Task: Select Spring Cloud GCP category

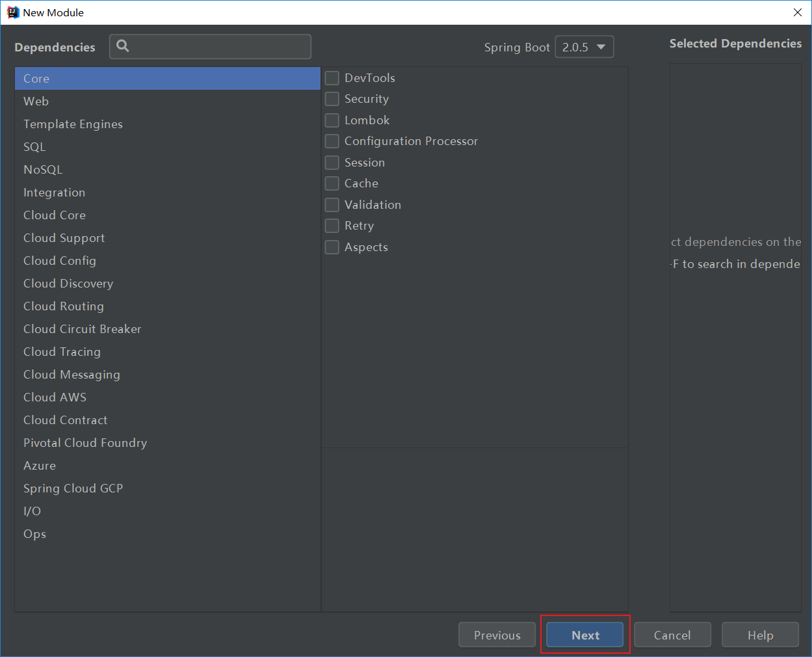Action: pos(168,489)
